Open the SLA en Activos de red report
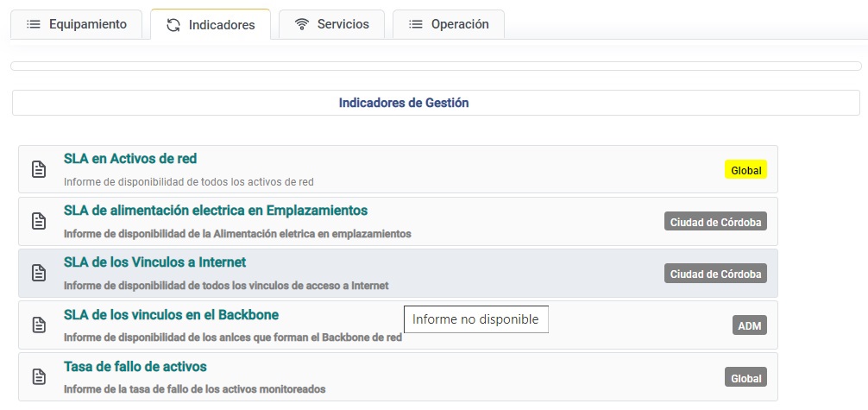The image size is (868, 410). click(130, 159)
